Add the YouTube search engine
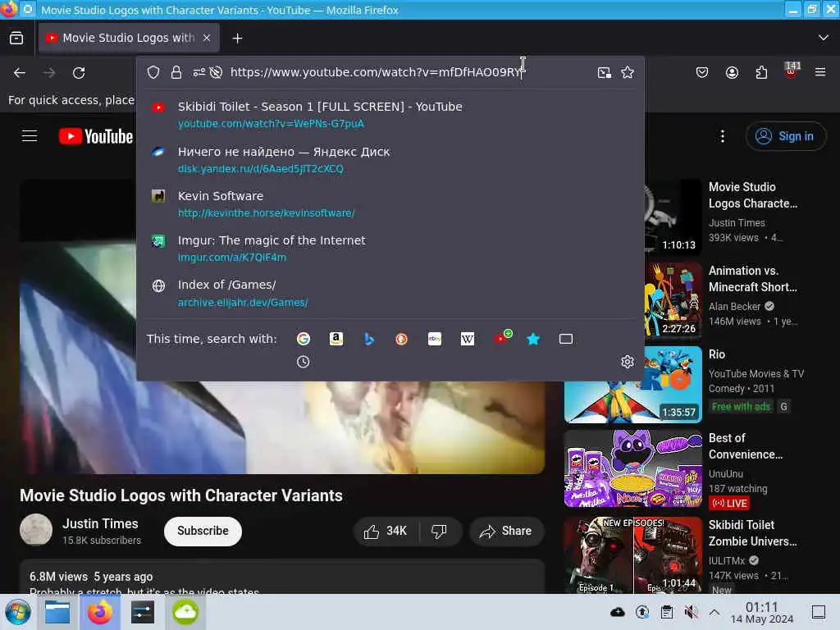The image size is (840, 630). coord(503,337)
